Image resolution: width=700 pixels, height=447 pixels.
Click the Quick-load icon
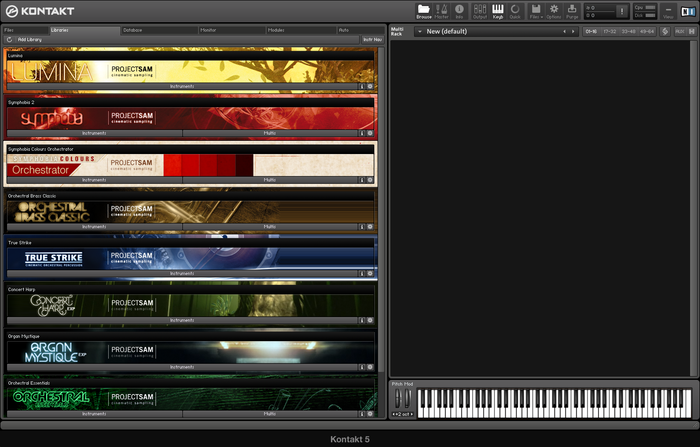pos(515,11)
